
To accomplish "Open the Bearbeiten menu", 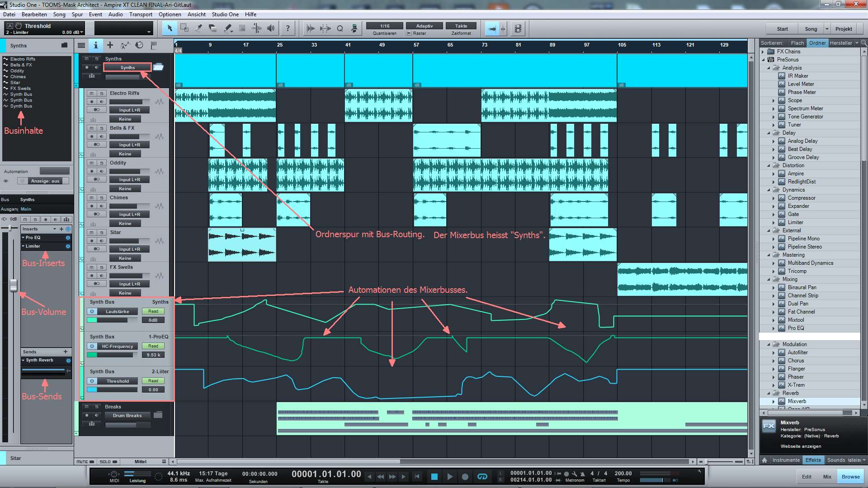I will click(x=34, y=14).
